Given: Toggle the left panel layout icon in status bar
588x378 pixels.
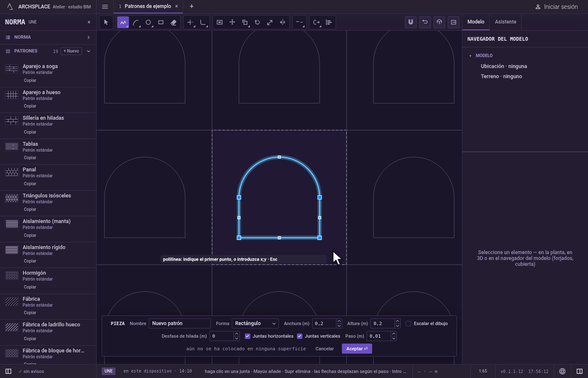Looking at the screenshot, I should coord(8,371).
